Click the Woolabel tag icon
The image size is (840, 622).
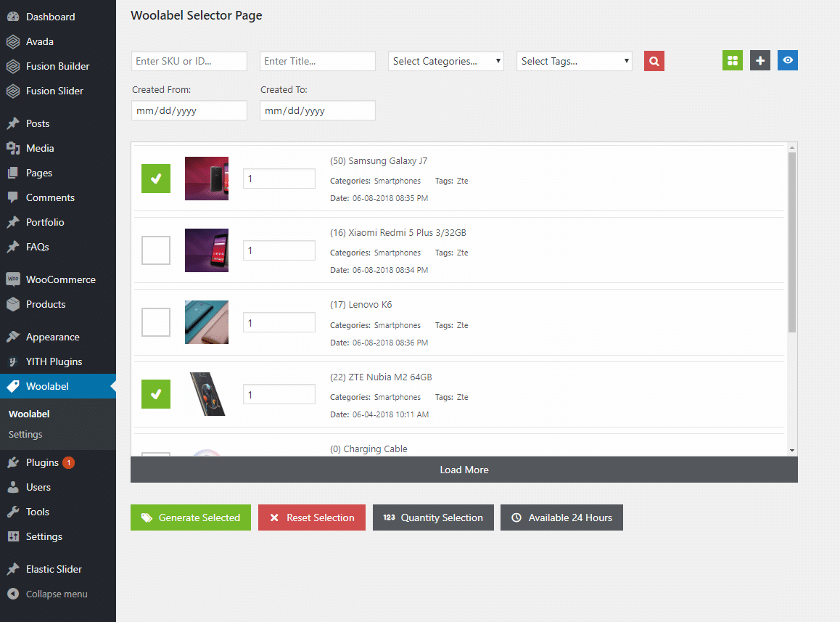click(13, 386)
